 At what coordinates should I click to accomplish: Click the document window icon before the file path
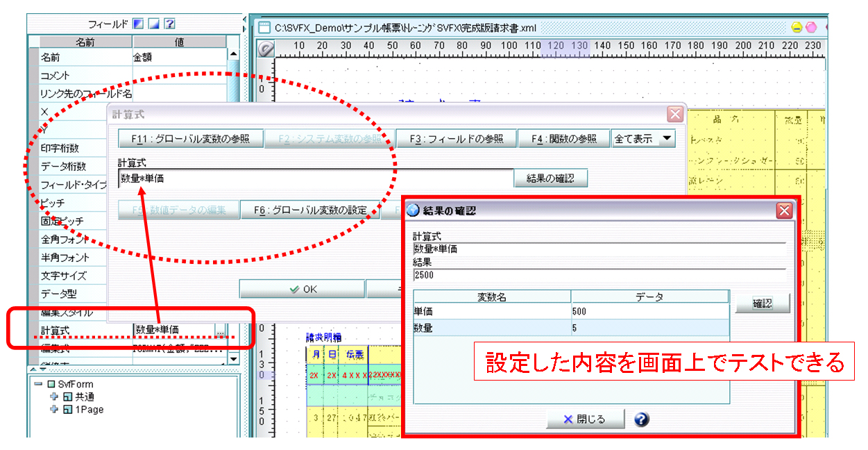click(x=264, y=28)
